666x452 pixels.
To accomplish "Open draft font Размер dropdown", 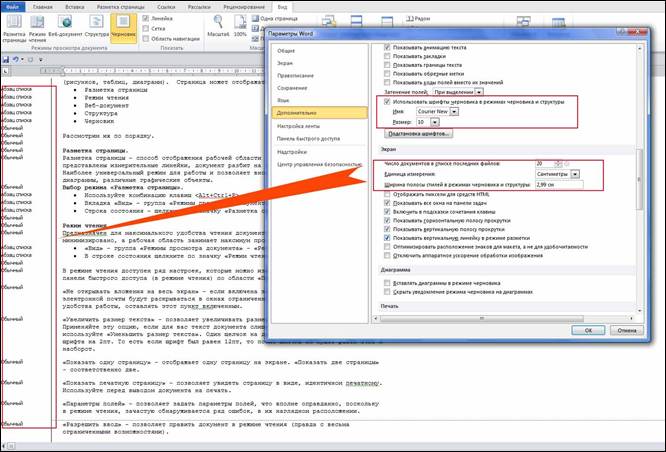I will coord(435,122).
